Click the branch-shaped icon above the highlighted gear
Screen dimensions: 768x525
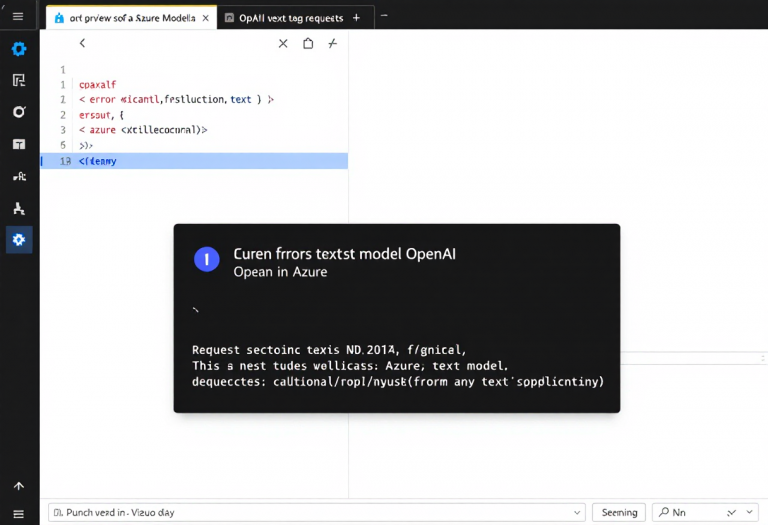click(19, 209)
